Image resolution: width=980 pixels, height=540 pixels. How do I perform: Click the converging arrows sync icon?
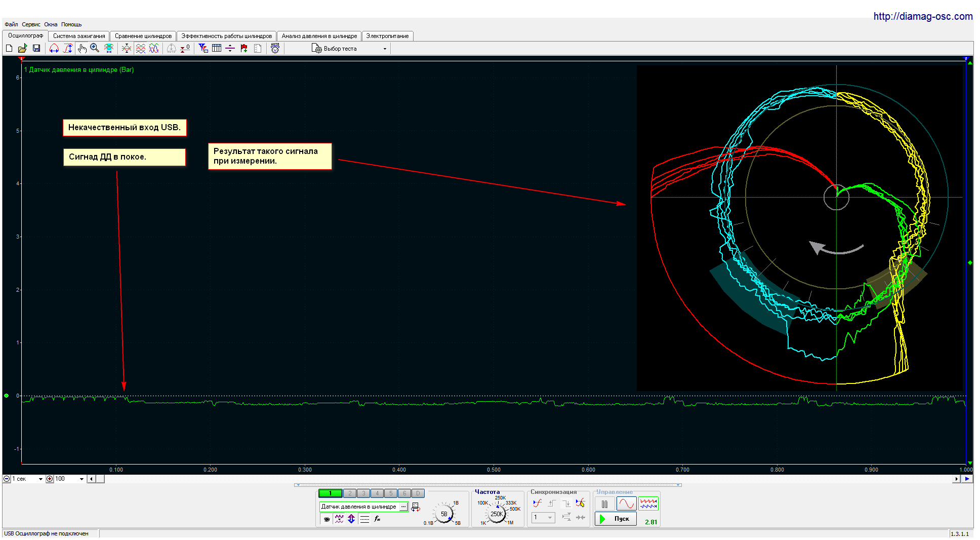pos(580,517)
